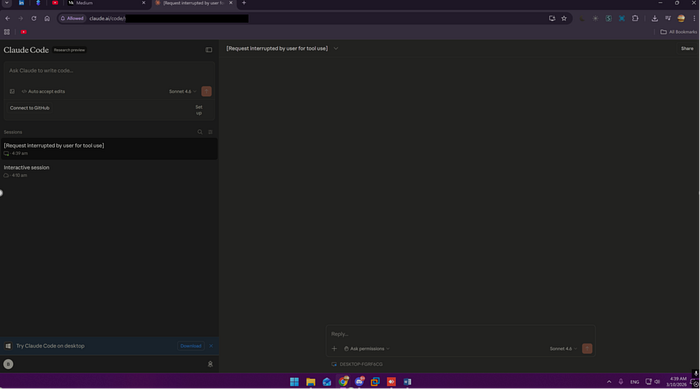Image resolution: width=700 pixels, height=389 pixels.
Task: Focus the Reply input field
Action: pos(460,334)
